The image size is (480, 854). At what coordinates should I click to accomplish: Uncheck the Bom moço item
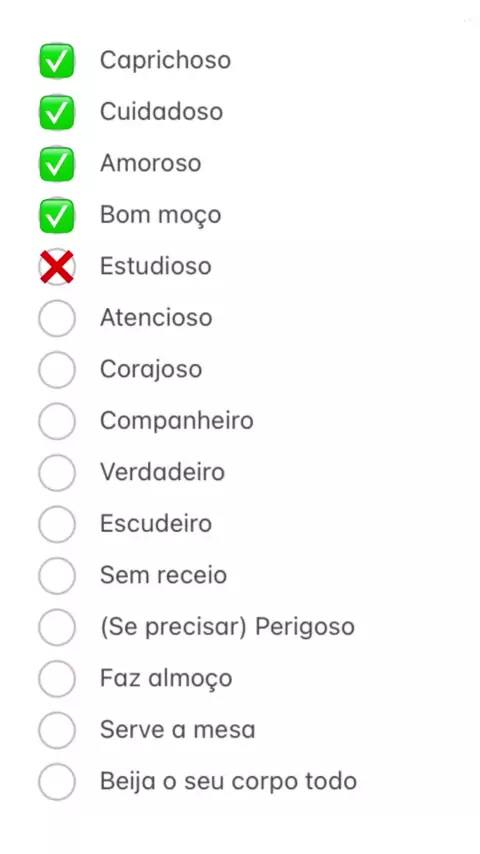(x=57, y=215)
